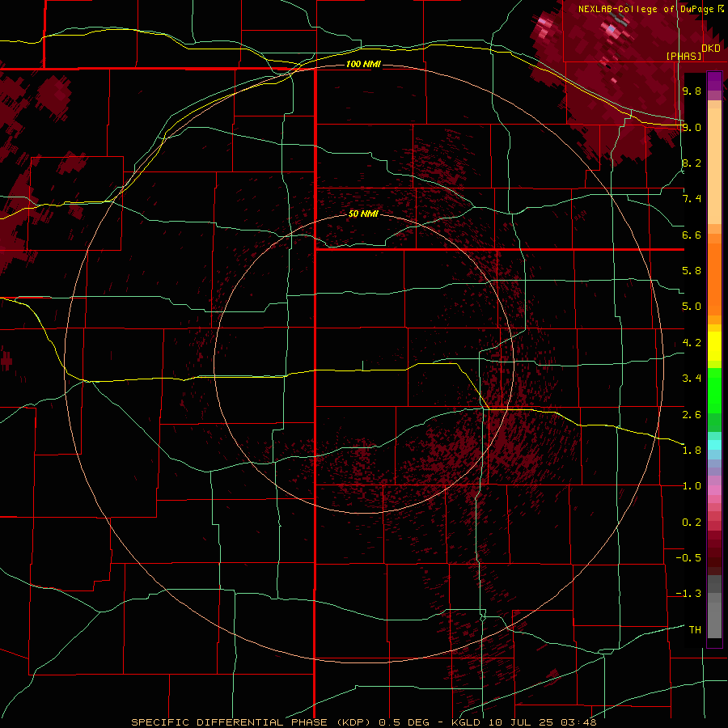
Task: Select the 100 NMI range ring label
Action: pyautogui.click(x=363, y=64)
